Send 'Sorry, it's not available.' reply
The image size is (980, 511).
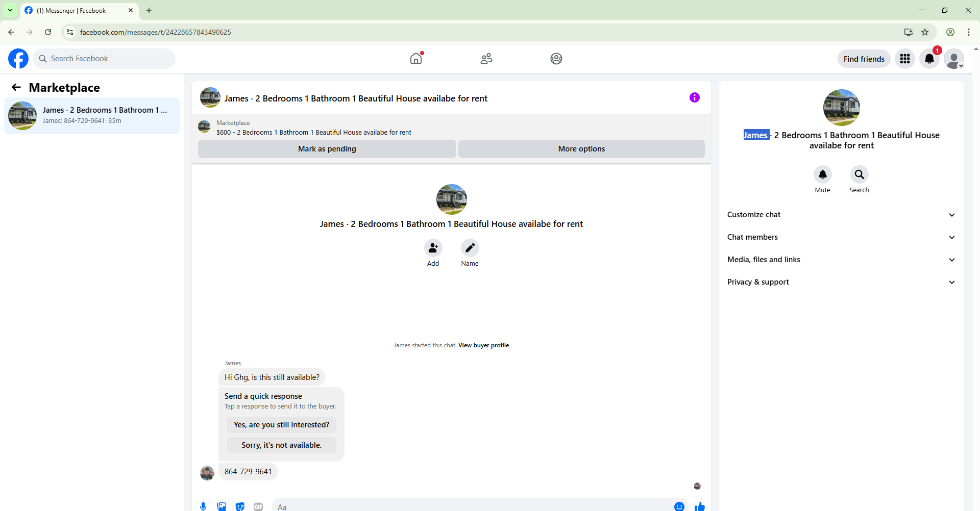pos(282,445)
